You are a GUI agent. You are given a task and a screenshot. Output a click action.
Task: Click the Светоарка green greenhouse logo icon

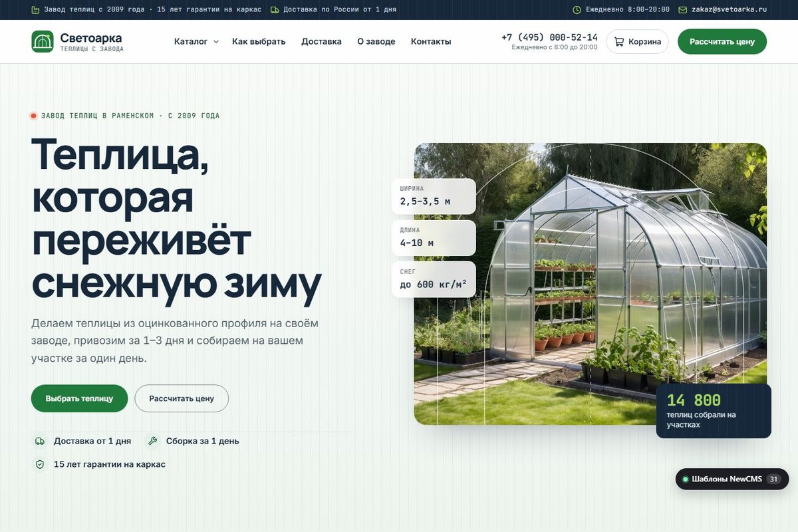[x=43, y=41]
